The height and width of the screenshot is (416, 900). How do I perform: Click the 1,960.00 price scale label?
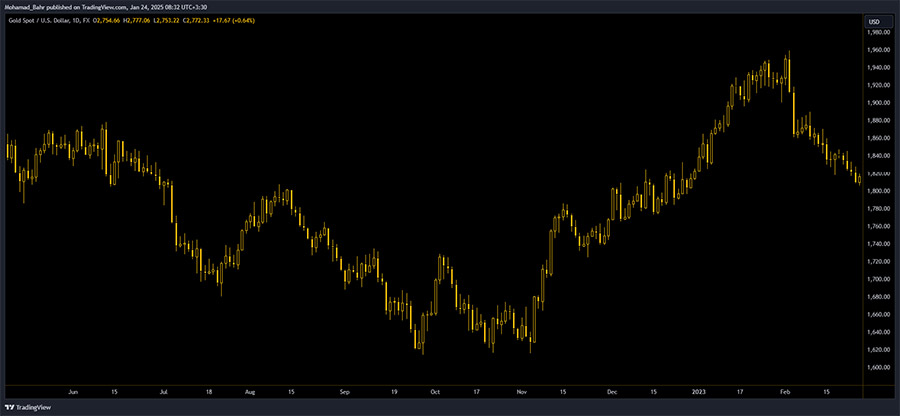point(877,50)
